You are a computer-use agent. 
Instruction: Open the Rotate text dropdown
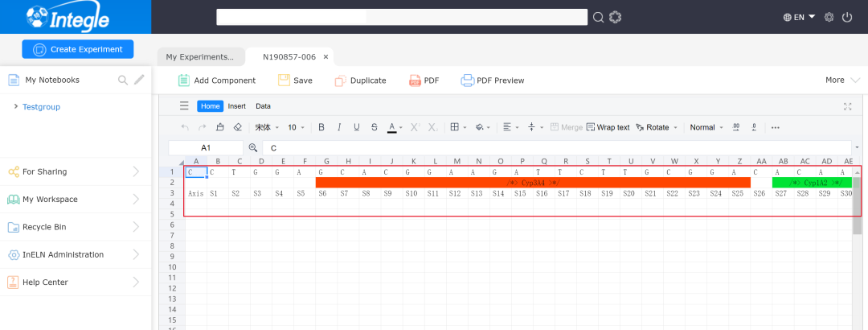pos(657,127)
